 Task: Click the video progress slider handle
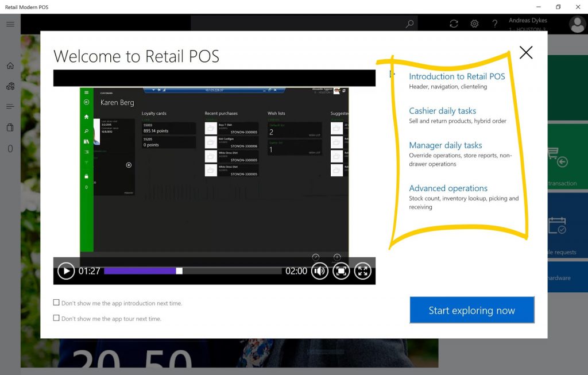179,270
